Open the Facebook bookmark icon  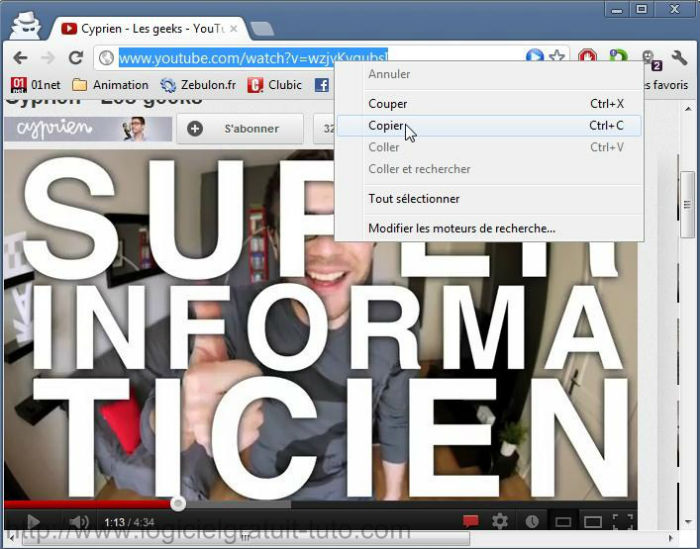(x=321, y=84)
